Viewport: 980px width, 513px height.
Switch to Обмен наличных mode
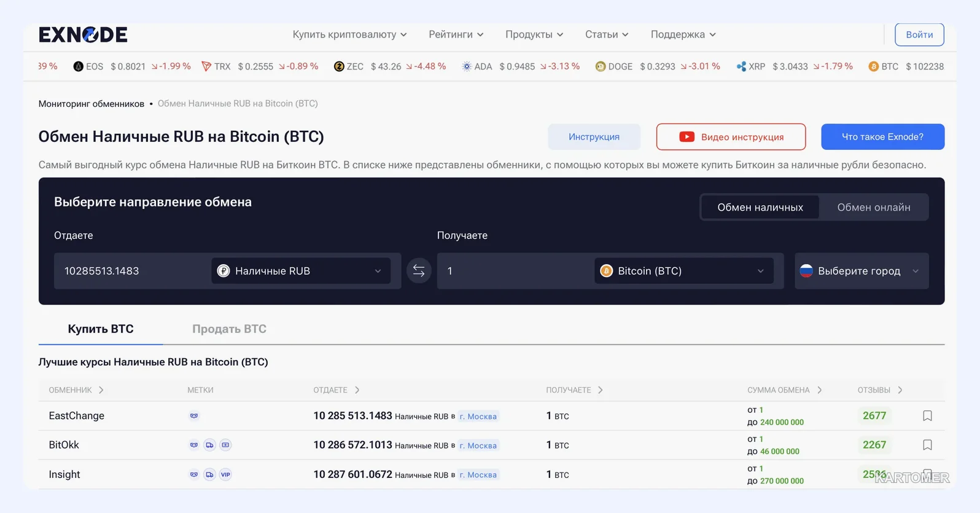pyautogui.click(x=760, y=208)
